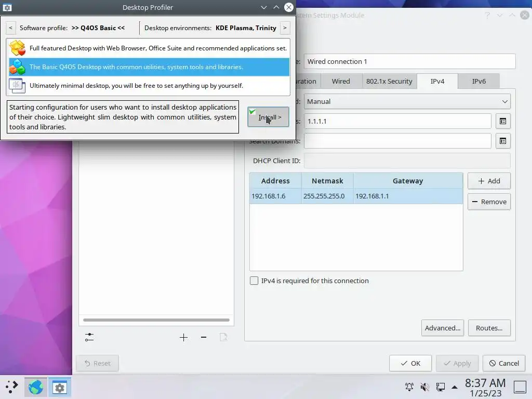The height and width of the screenshot is (399, 532).
Task: Click the Gateway column header
Action: (408, 181)
